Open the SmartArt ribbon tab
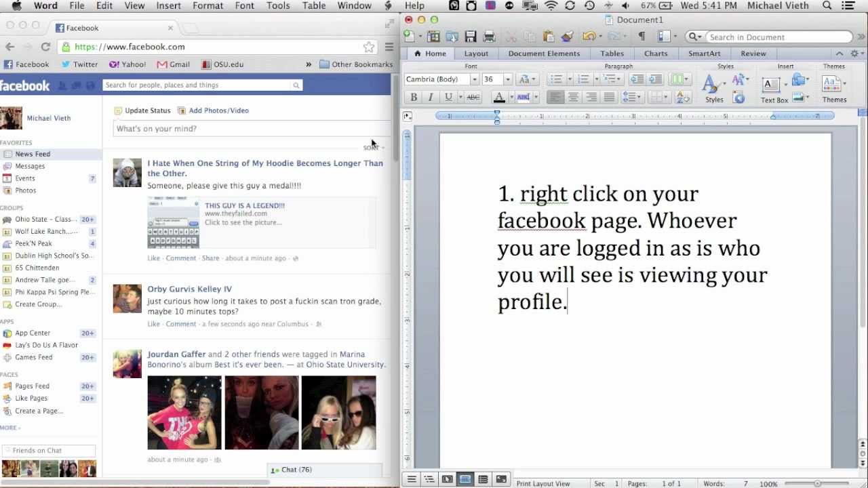The width and height of the screenshot is (868, 488). (704, 54)
